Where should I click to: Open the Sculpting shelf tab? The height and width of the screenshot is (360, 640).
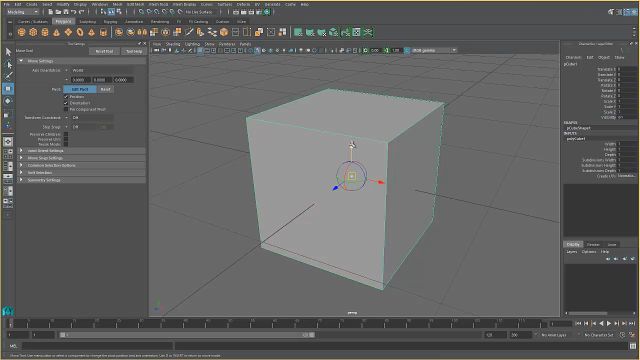(88, 21)
